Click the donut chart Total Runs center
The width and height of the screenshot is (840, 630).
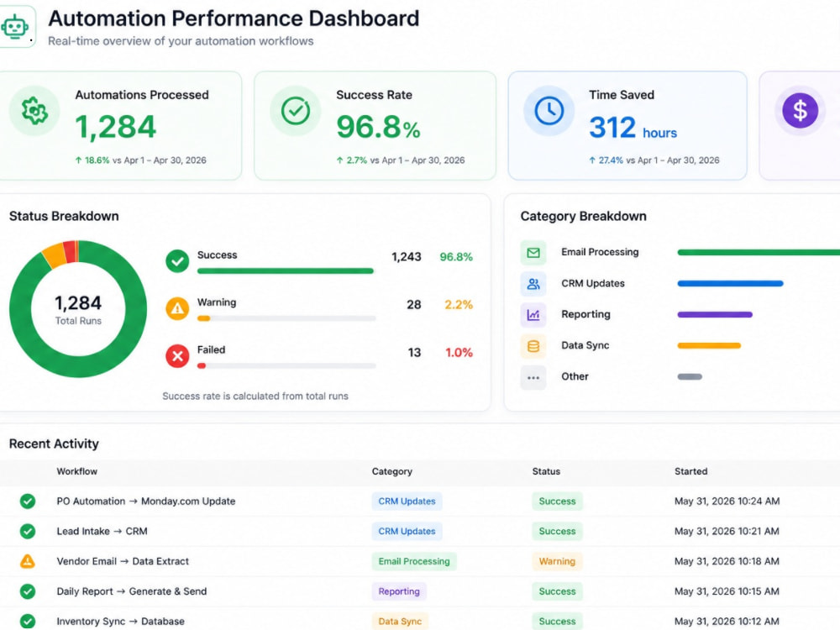point(78,310)
